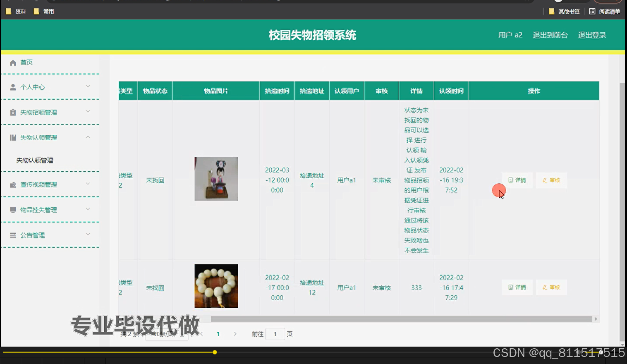The image size is (627, 364).
Task: Click the page number jump input
Action: coord(275,334)
